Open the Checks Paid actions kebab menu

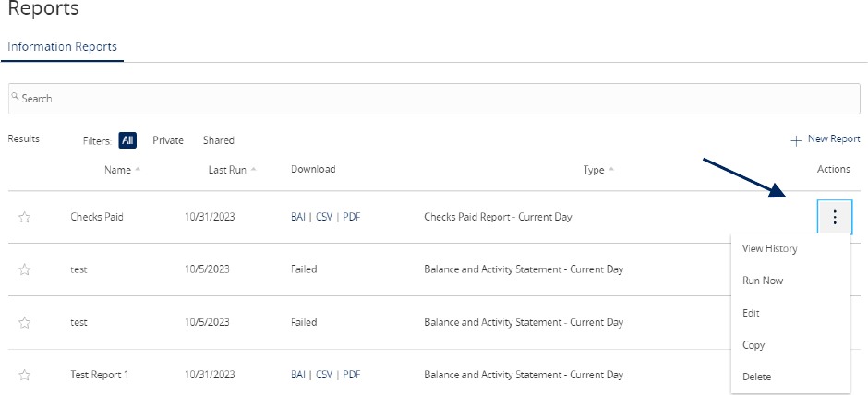coord(835,218)
